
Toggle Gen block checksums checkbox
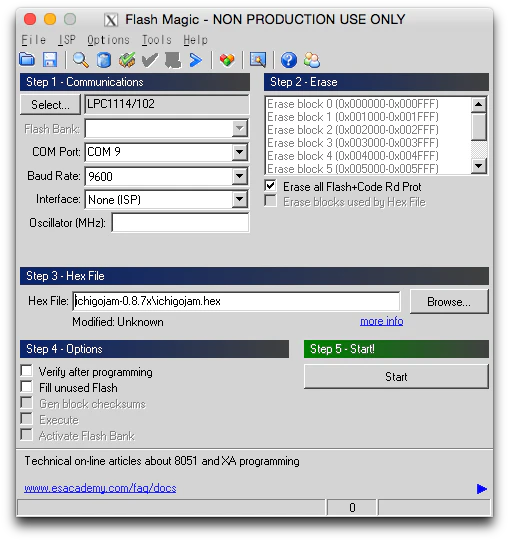click(27, 402)
